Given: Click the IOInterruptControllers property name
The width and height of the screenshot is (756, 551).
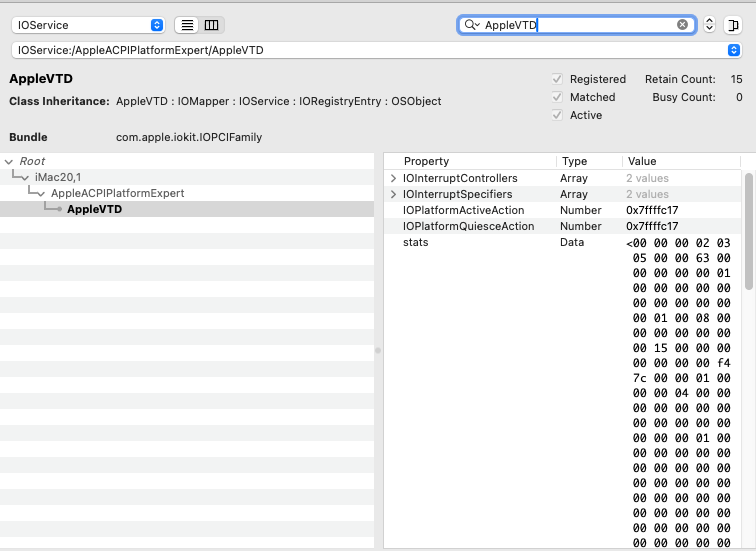Looking at the screenshot, I should (x=460, y=178).
